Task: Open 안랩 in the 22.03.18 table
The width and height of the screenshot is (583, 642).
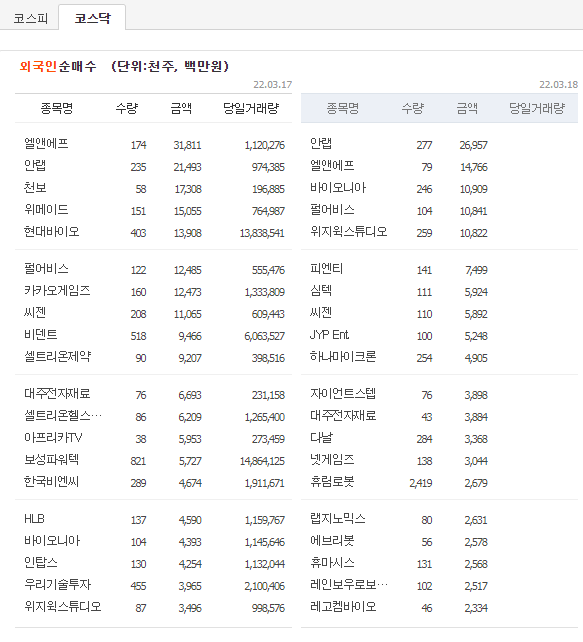Action: click(x=321, y=144)
